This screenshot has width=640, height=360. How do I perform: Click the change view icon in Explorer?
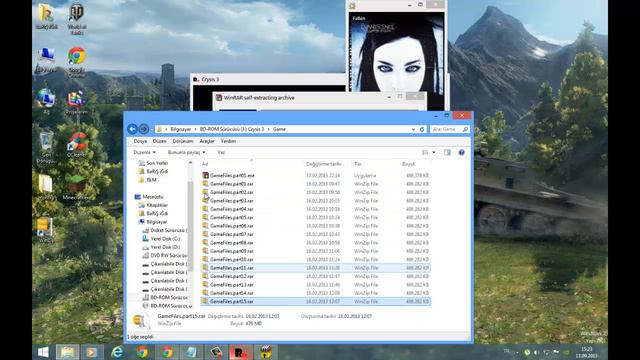[x=425, y=152]
